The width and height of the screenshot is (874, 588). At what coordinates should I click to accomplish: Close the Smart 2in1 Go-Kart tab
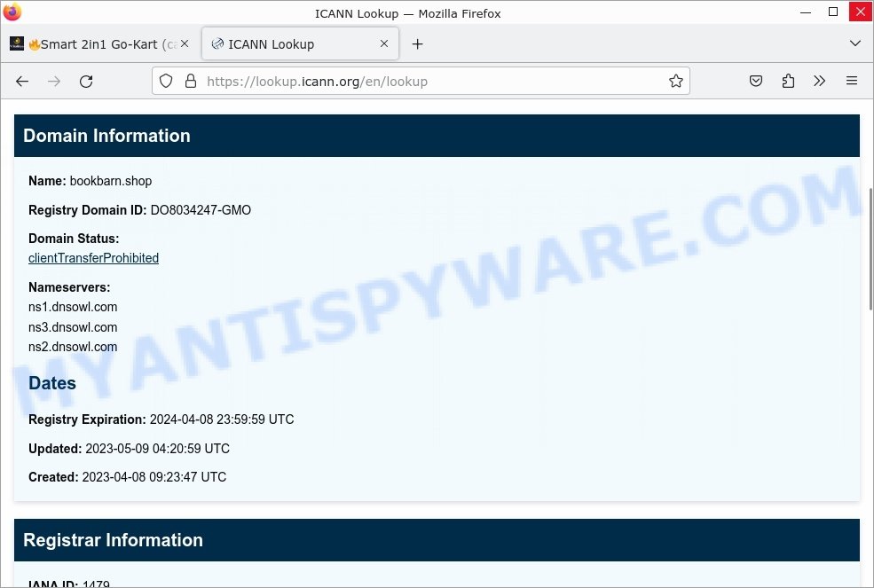pos(185,43)
